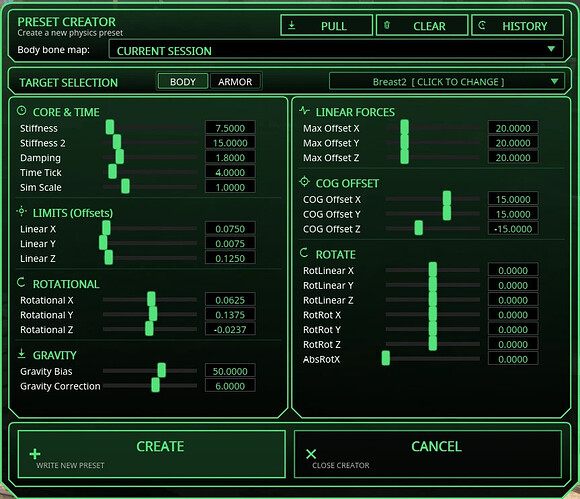Create and write new preset
The image size is (580, 499).
[152, 454]
